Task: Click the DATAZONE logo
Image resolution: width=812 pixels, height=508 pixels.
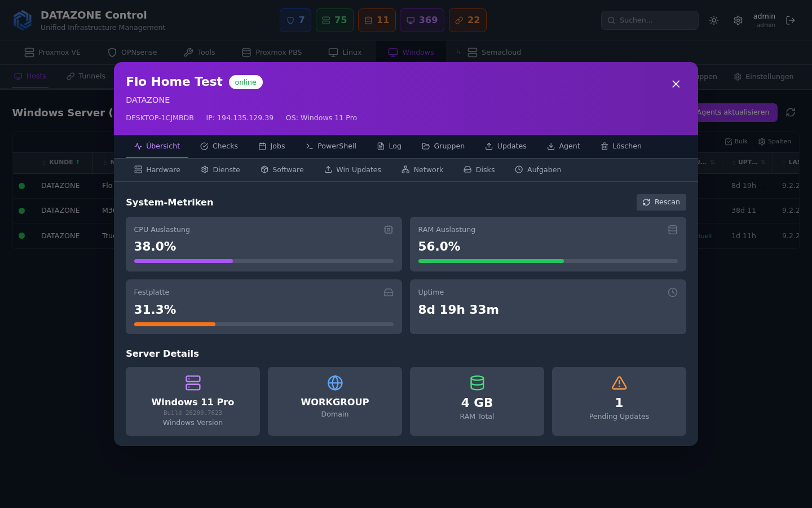Action: click(23, 20)
